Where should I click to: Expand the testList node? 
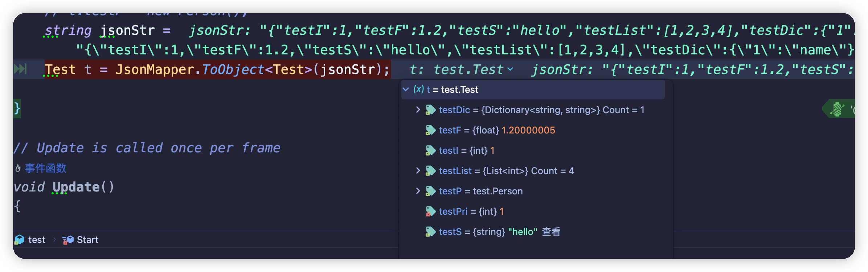pyautogui.click(x=418, y=170)
